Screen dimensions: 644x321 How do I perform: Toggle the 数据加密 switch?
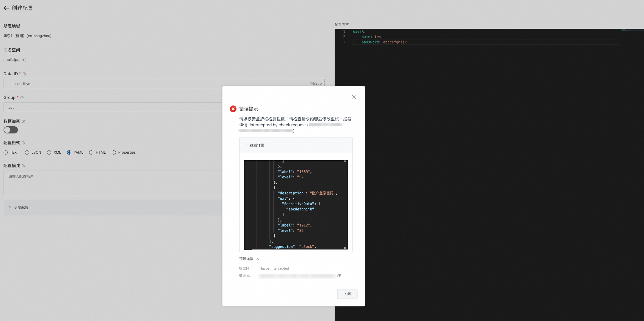point(11,130)
